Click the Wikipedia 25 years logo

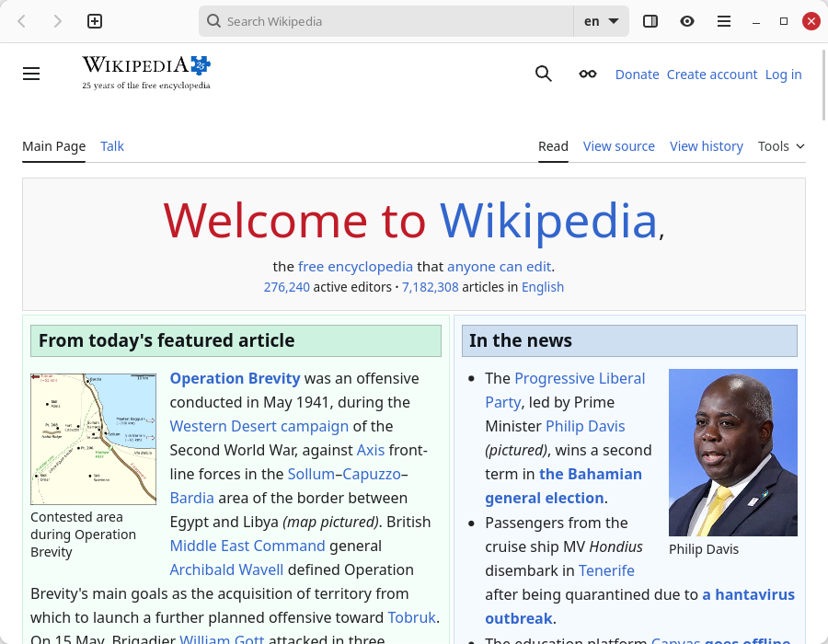click(146, 73)
